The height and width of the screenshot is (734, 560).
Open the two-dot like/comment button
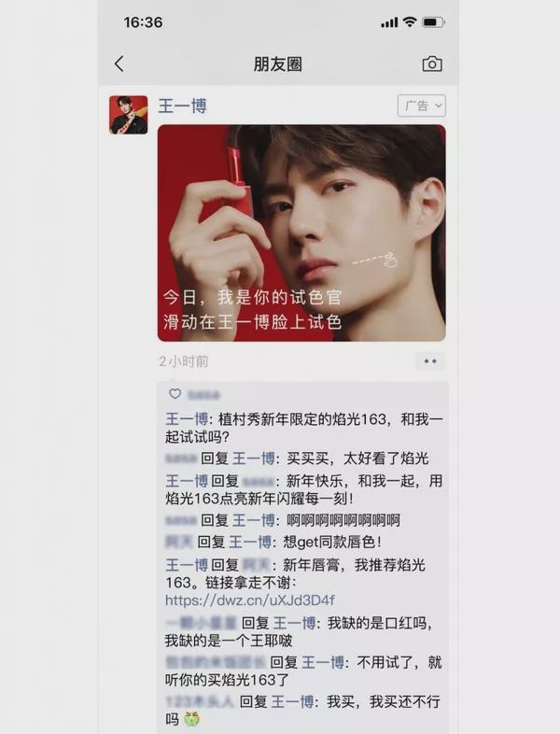(430, 361)
